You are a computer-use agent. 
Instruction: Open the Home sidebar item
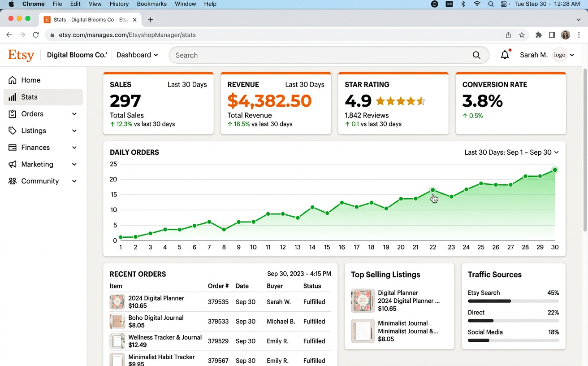[x=43, y=80]
